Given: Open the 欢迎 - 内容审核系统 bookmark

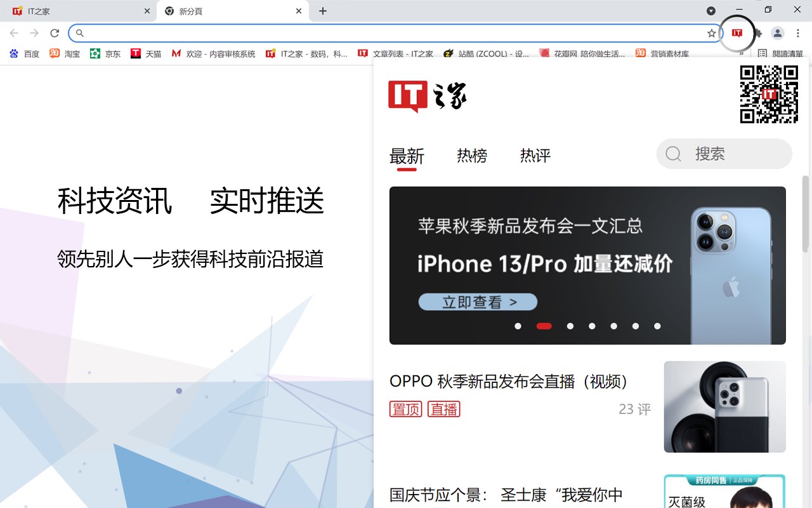Looking at the screenshot, I should coord(214,54).
